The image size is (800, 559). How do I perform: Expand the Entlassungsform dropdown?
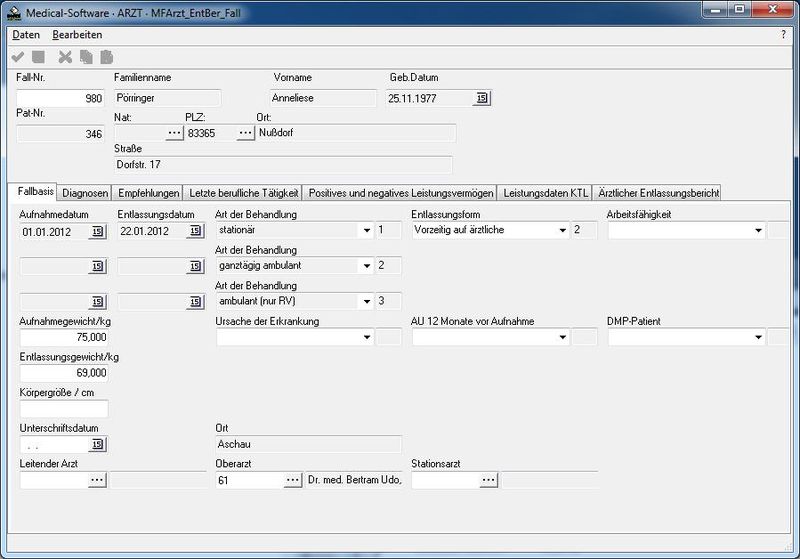[x=563, y=231]
